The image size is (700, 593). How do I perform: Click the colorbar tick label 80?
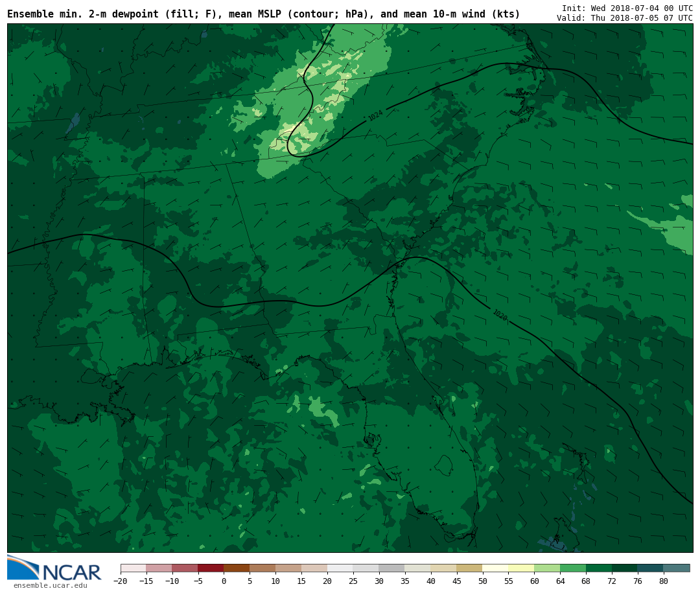pyautogui.click(x=663, y=581)
